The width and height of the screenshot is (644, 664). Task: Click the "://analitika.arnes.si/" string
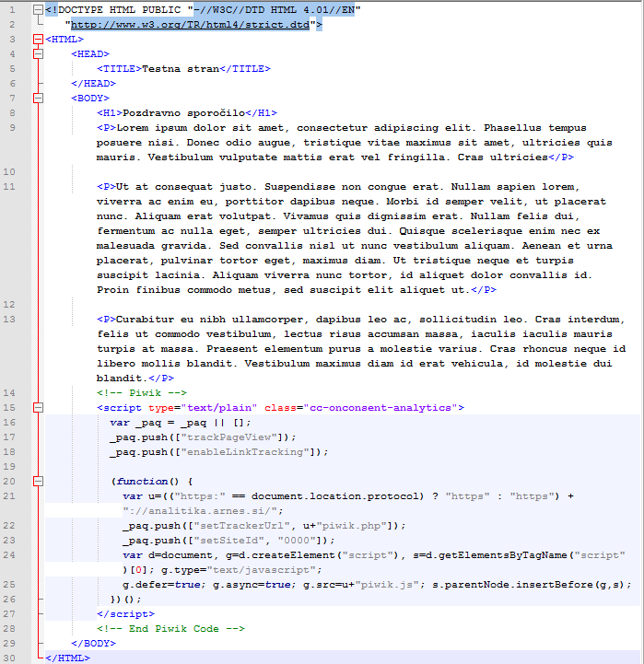tap(200, 511)
